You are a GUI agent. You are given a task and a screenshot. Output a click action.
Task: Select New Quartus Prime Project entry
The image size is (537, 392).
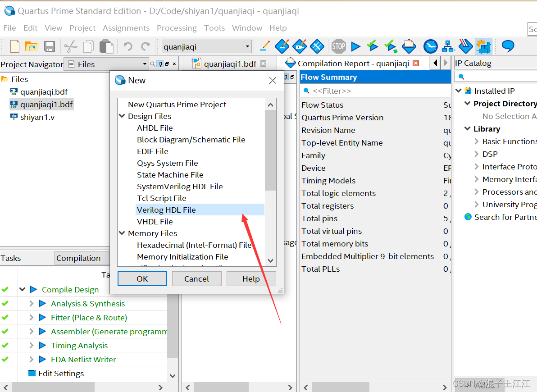coord(177,104)
